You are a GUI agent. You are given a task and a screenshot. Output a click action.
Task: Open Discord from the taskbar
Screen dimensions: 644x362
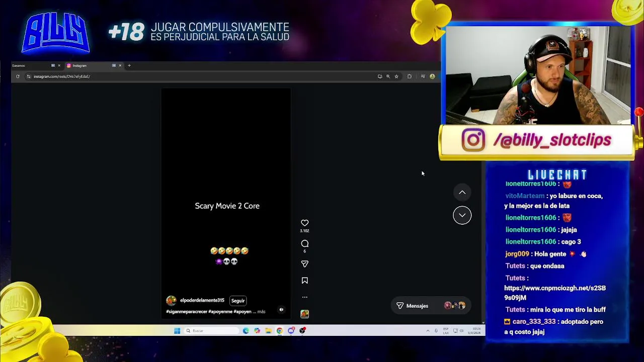click(291, 330)
